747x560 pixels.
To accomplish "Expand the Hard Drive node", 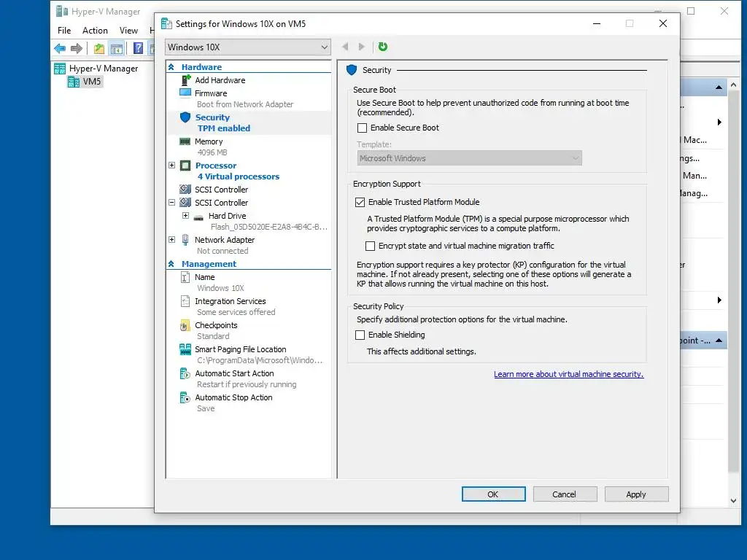I will (x=185, y=216).
